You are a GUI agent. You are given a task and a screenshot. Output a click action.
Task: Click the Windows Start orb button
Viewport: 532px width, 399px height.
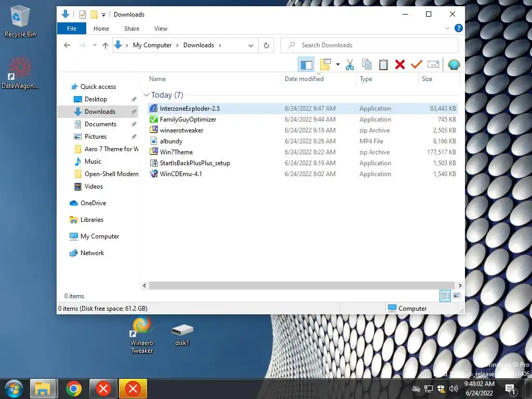14,389
